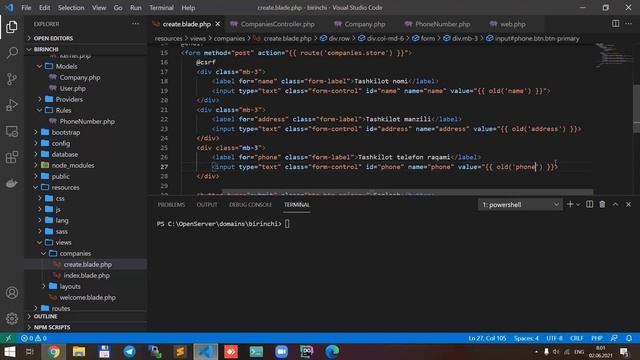Split the editor to the right
This screenshot has height=360, width=640.
[616, 24]
